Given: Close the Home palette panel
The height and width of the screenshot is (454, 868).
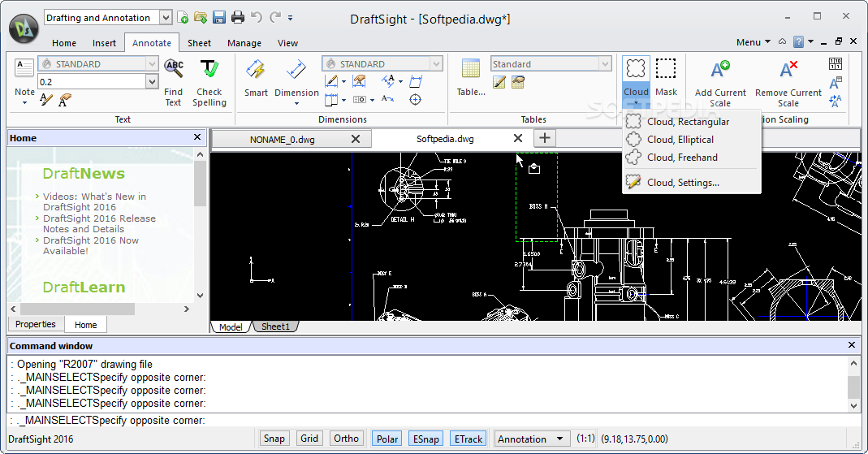Looking at the screenshot, I should pos(197,136).
